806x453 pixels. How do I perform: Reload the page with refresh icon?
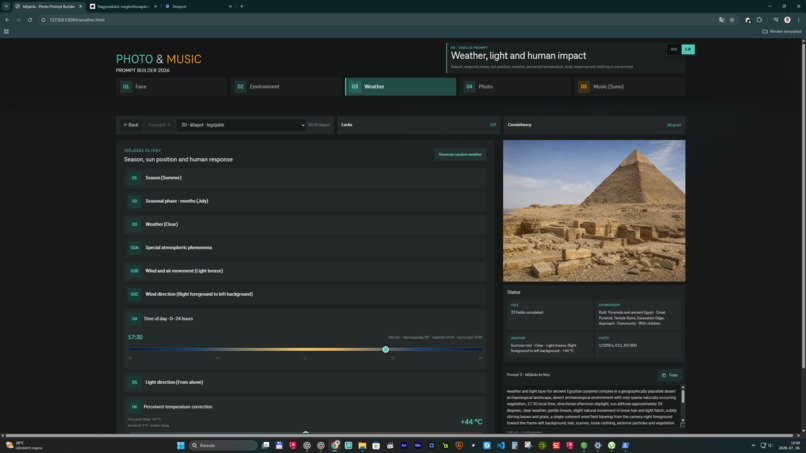(x=30, y=20)
